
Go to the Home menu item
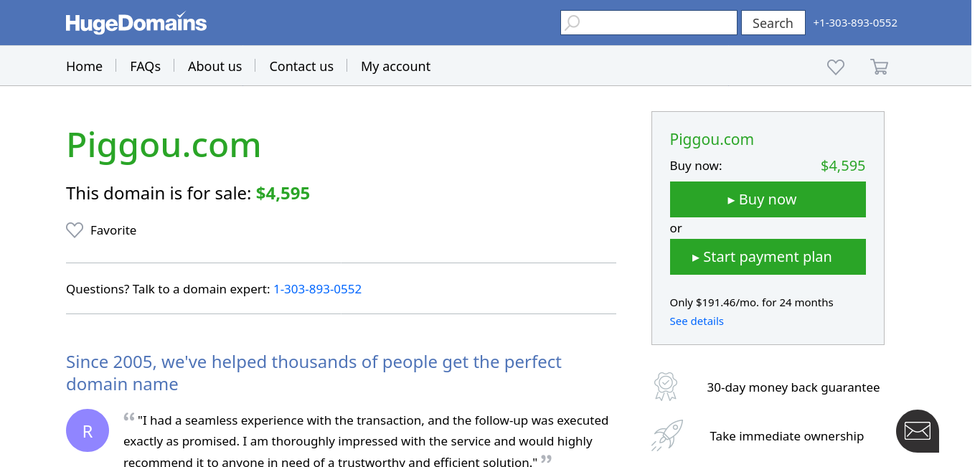[x=84, y=67]
